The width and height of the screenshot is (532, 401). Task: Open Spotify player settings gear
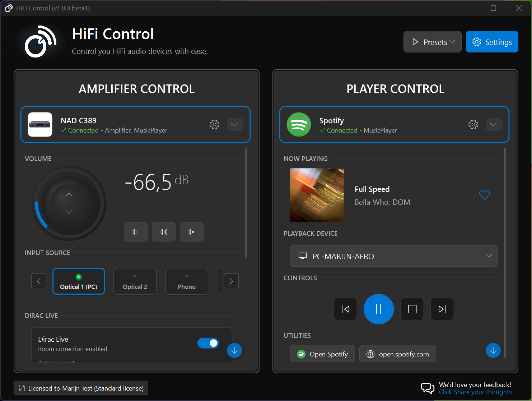[473, 124]
